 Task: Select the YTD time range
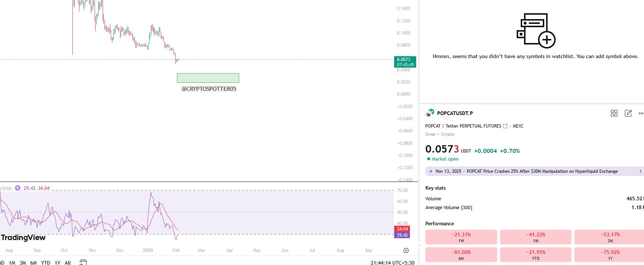pyautogui.click(x=46, y=262)
